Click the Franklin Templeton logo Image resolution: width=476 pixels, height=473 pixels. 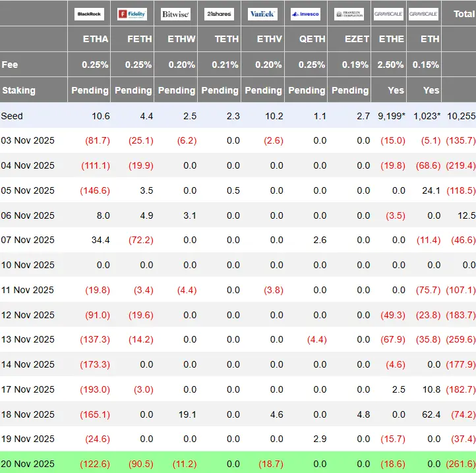pyautogui.click(x=349, y=14)
